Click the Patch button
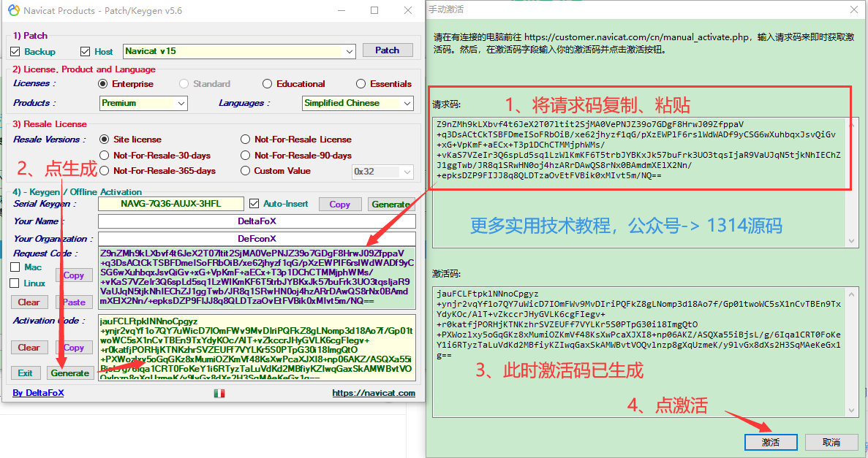The height and width of the screenshot is (458, 868). (x=388, y=50)
